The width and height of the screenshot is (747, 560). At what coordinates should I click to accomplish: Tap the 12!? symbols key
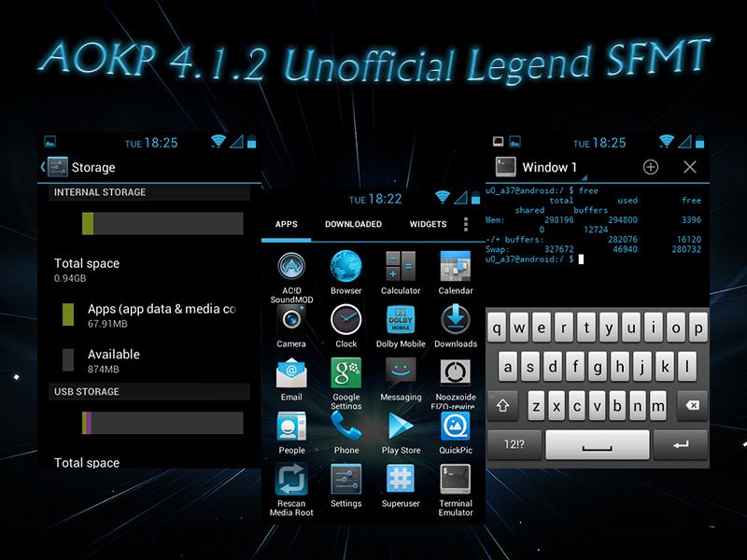tap(514, 445)
